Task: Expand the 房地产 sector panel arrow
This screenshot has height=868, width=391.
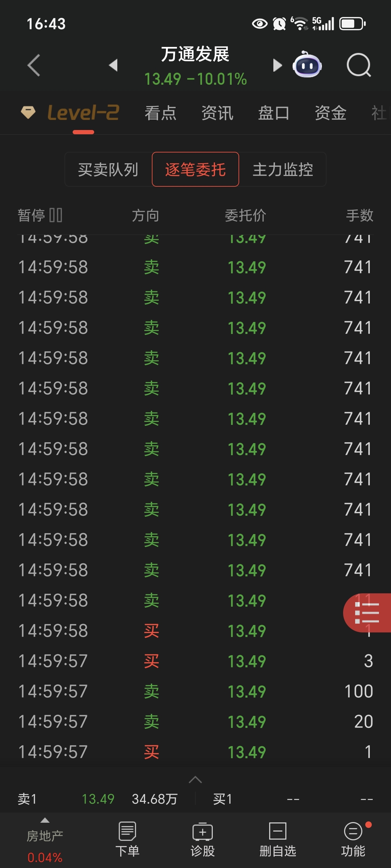Action: 45,820
